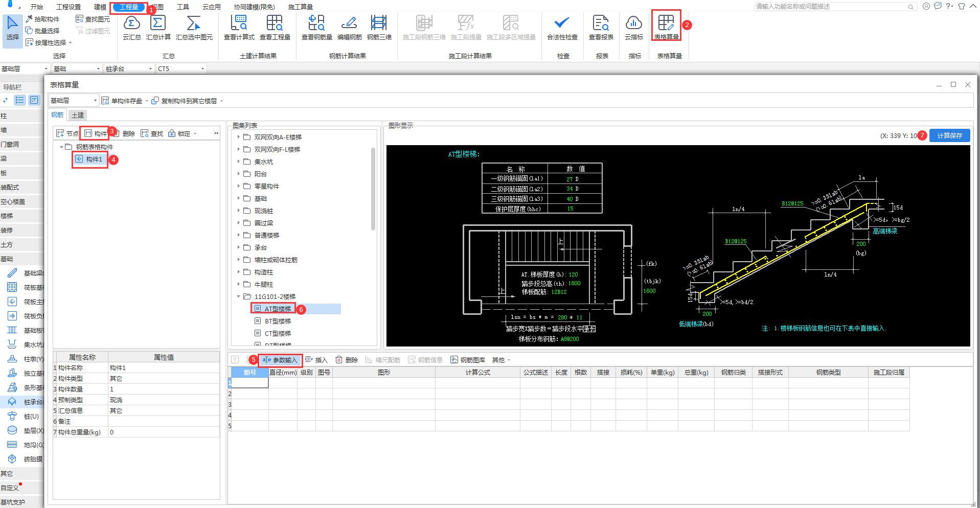Open 查看计算式 tool
The width and height of the screenshot is (980, 508).
(x=239, y=28)
